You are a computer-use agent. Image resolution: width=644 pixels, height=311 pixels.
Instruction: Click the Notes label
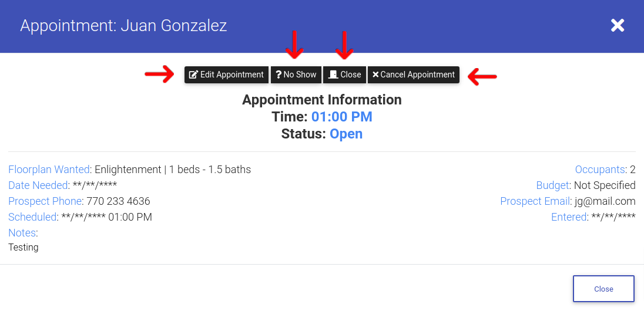tap(22, 232)
